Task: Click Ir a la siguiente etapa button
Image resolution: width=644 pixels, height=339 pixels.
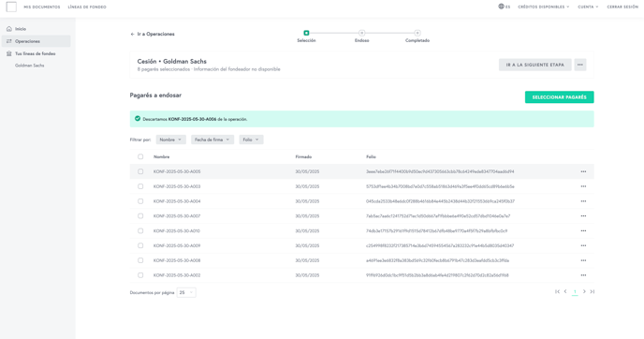Action: tap(534, 65)
